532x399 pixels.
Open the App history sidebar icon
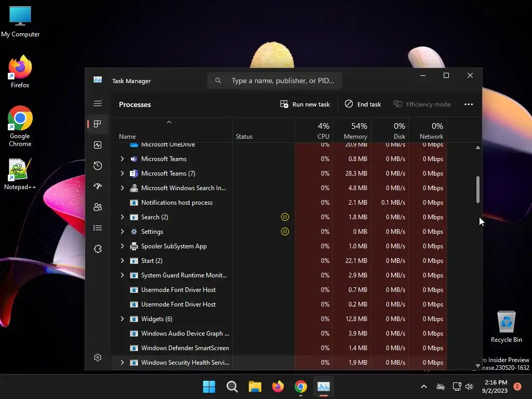point(98,166)
